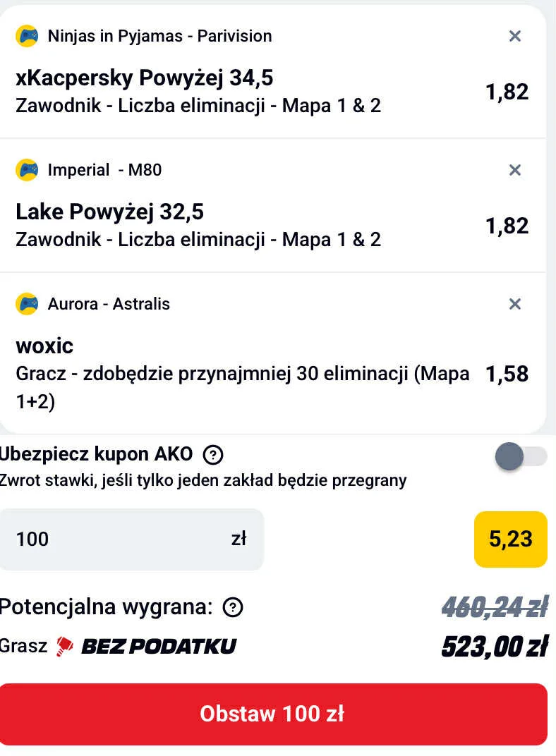Remove the woxic bet from the coupon

pos(515,304)
